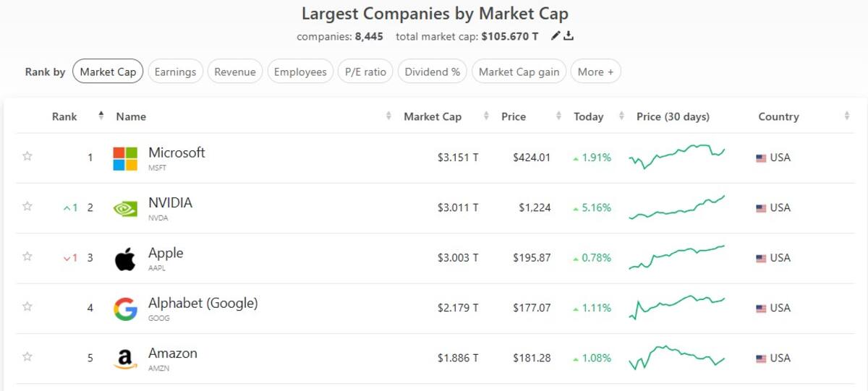Image resolution: width=868 pixels, height=391 pixels.
Task: Open the Alphabet (Google) company link
Action: pyautogui.click(x=203, y=303)
